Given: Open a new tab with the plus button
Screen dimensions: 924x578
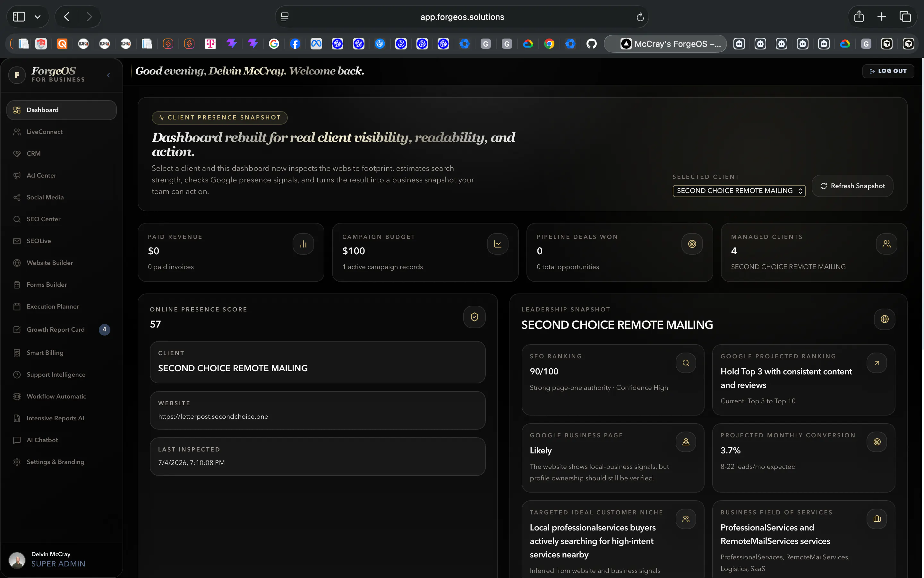Looking at the screenshot, I should pos(882,16).
